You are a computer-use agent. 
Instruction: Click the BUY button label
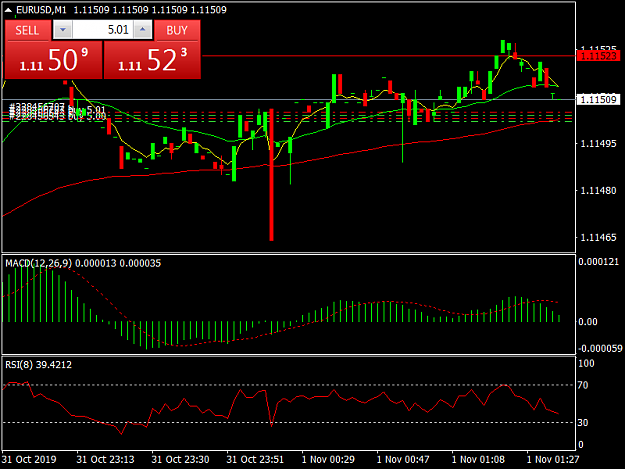tap(177, 30)
